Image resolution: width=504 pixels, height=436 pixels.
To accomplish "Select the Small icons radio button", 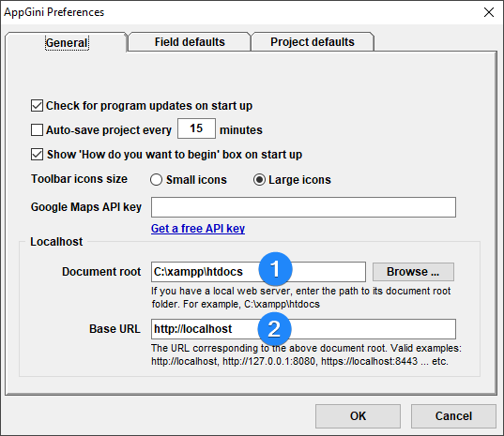I will click(156, 179).
